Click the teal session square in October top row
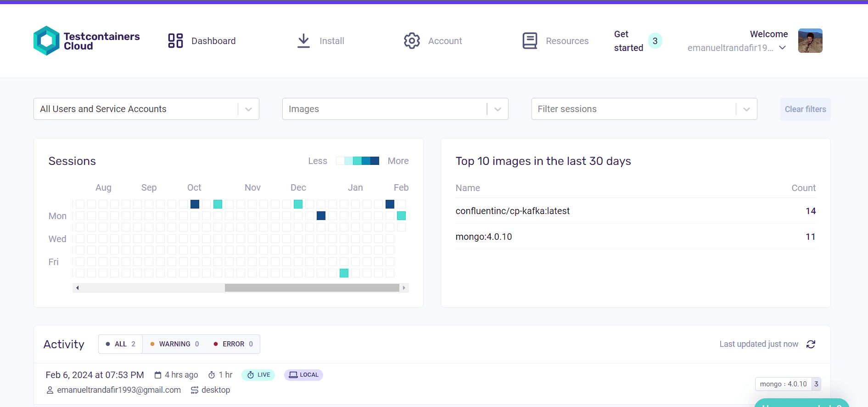 point(218,204)
